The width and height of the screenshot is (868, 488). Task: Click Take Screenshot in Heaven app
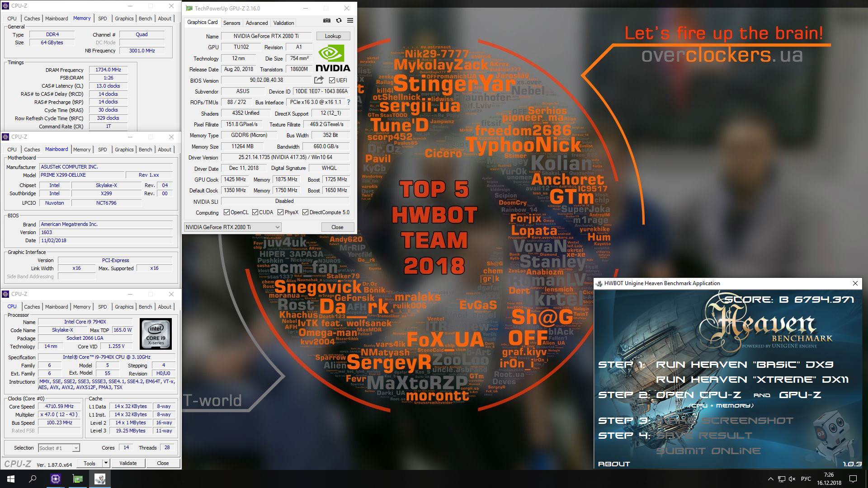[x=724, y=421]
